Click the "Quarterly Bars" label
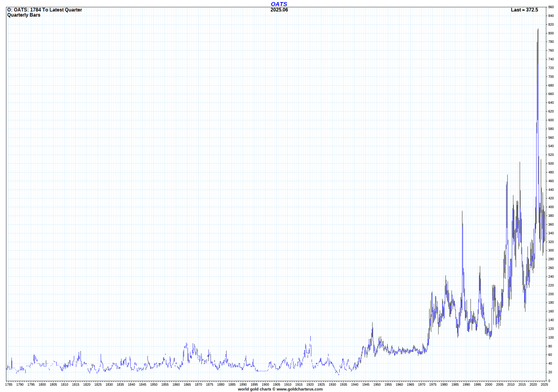The image size is (558, 392). pos(24,15)
